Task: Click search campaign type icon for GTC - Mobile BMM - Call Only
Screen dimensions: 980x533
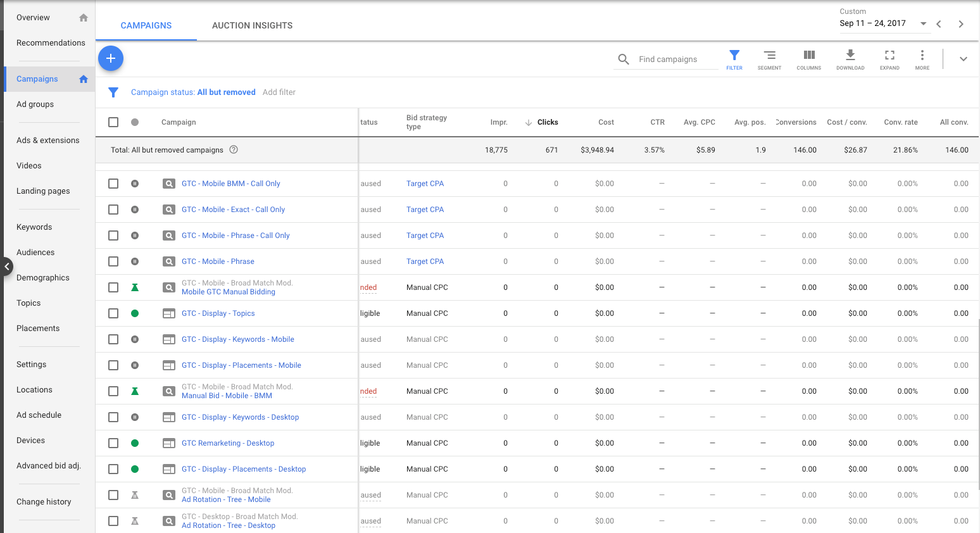Action: [169, 184]
